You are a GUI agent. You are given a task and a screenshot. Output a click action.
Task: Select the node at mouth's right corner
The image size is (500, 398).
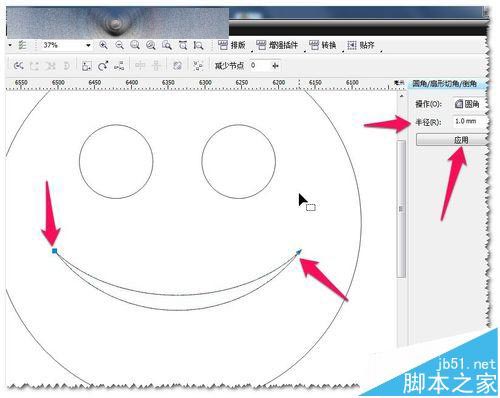coord(298,252)
